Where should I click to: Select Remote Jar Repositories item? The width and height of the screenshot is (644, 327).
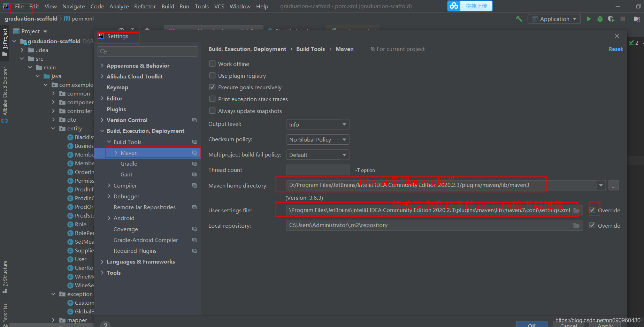click(x=145, y=207)
